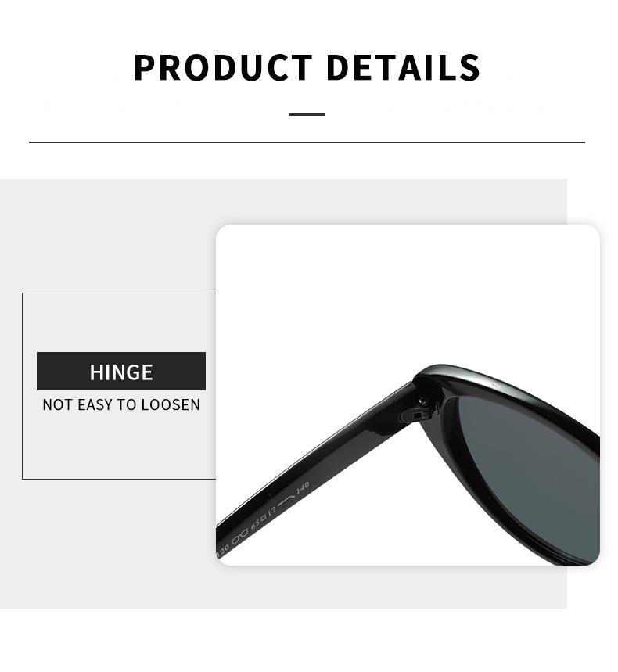The image size is (618, 672).
Task: Click the black temple arm of the sunglasses
Action: coord(317,469)
